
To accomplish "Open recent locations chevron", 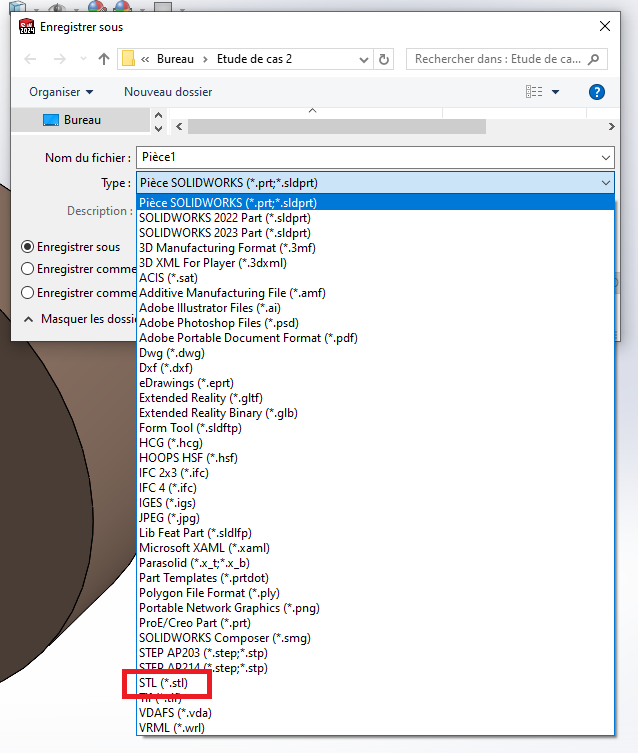I will tap(83, 59).
